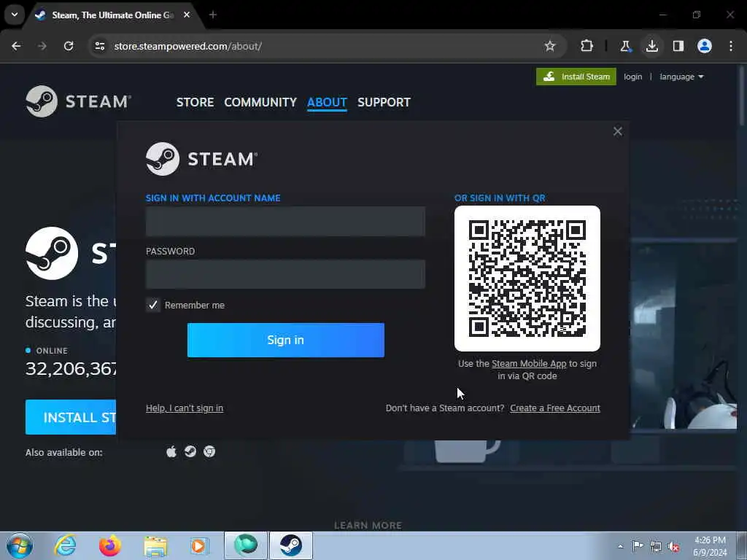
Task: Focus the password field
Action: pyautogui.click(x=285, y=274)
